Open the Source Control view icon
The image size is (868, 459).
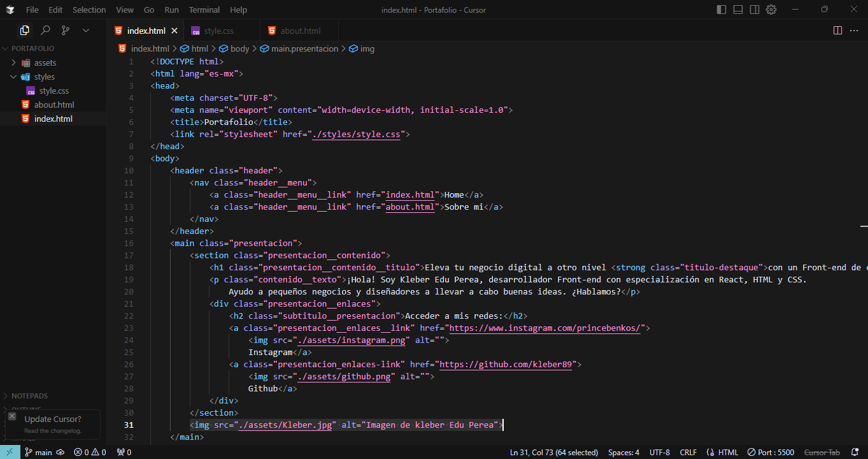66,30
